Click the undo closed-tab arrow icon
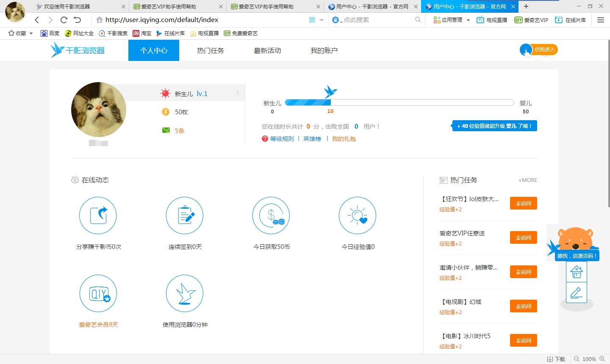 pyautogui.click(x=77, y=20)
